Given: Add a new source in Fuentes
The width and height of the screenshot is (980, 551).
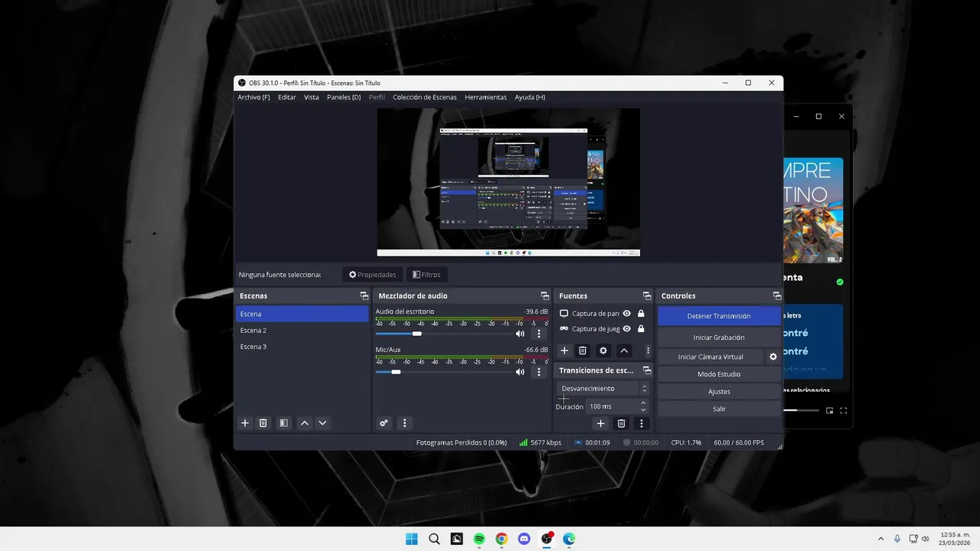Looking at the screenshot, I should (564, 350).
